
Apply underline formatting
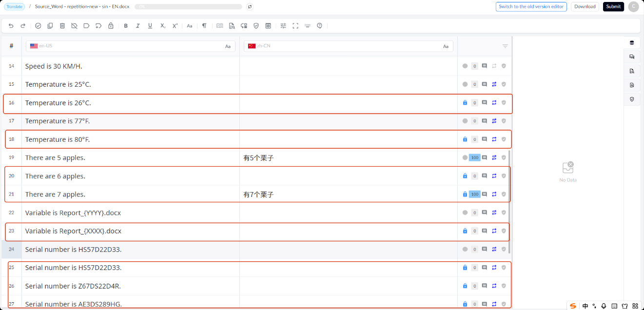coord(150,26)
